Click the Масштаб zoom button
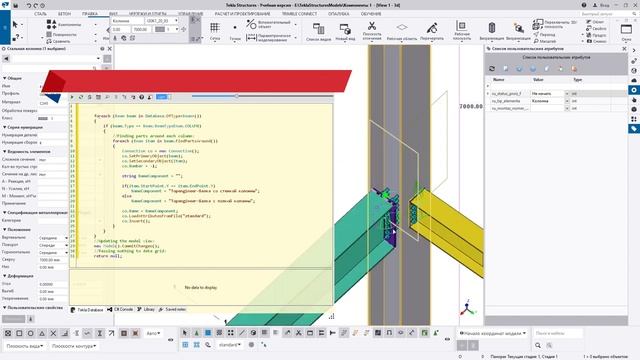Screen dimensions: 640x360 545,41
